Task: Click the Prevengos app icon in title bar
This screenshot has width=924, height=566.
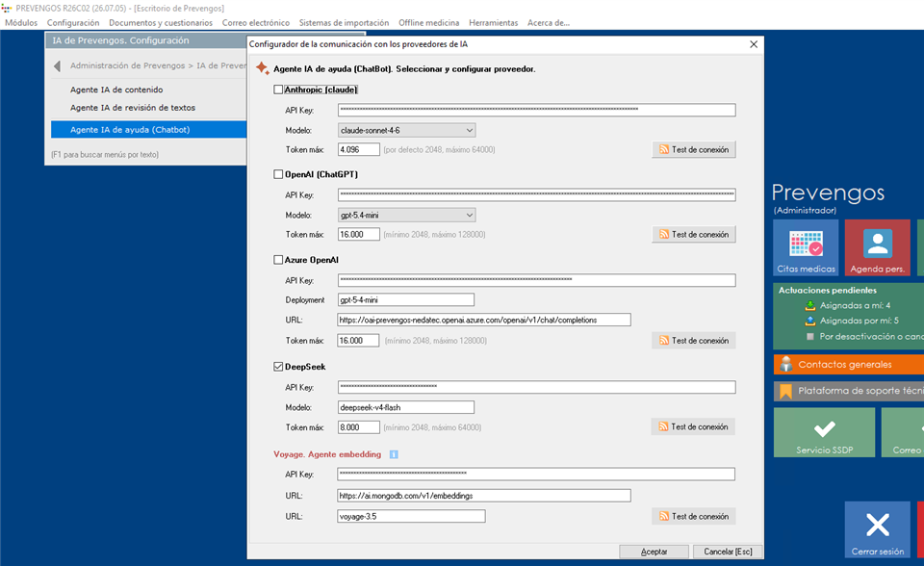Action: click(7, 9)
